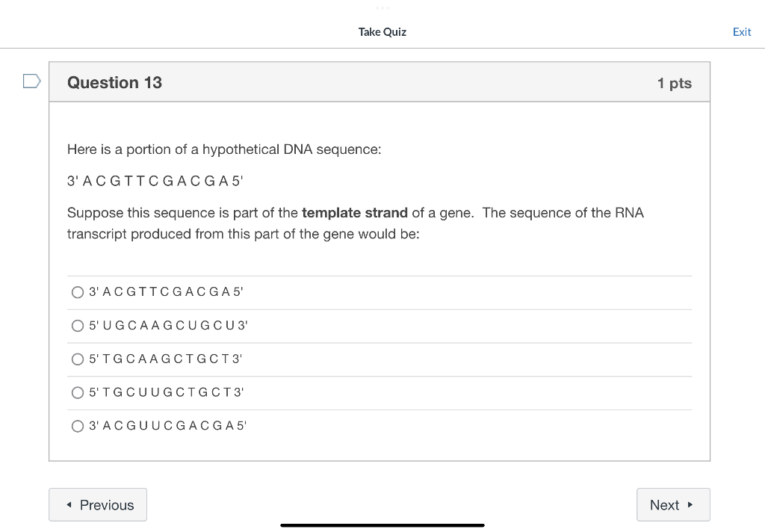Click the Take Quiz heading
The width and height of the screenshot is (765, 532).
[x=382, y=32]
